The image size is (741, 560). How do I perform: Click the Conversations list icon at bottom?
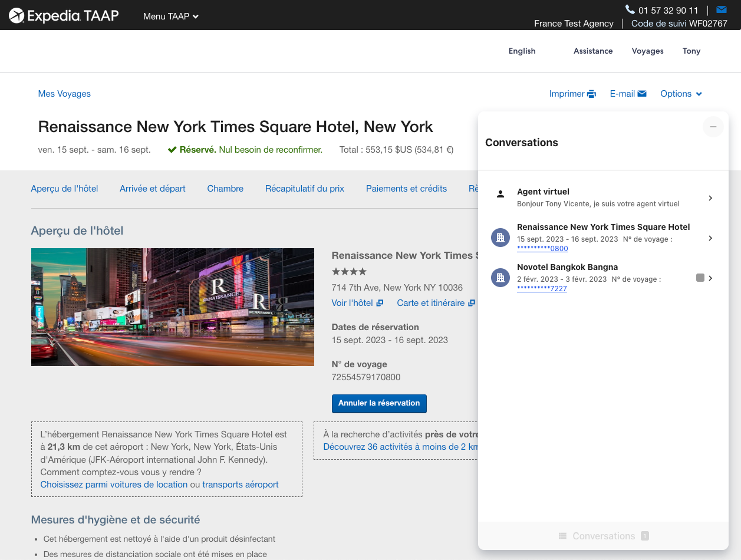[x=563, y=536]
